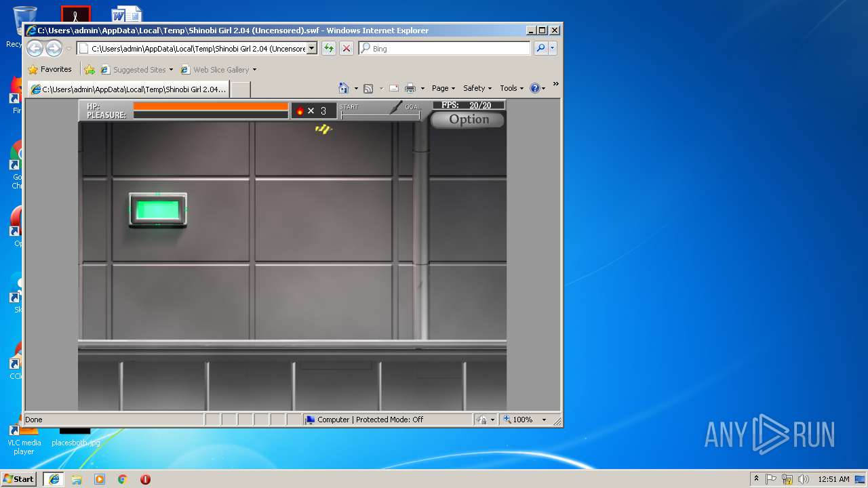Image resolution: width=868 pixels, height=488 pixels.
Task: Click the RSS Feeds icon
Action: [x=368, y=88]
